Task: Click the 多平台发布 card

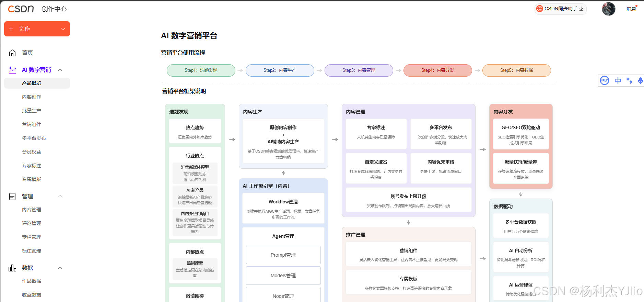Action: click(x=441, y=134)
